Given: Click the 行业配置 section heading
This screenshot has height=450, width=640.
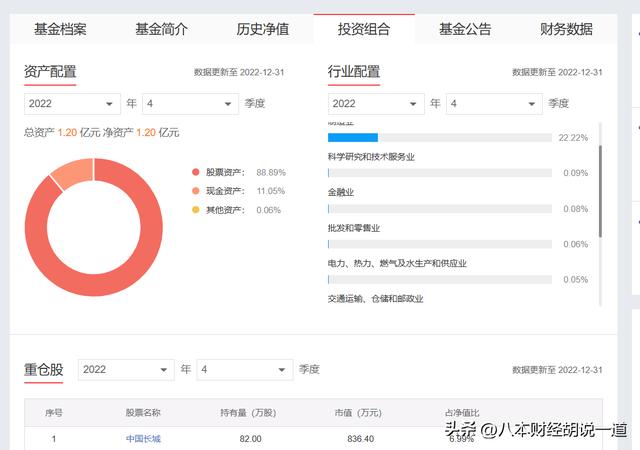Looking at the screenshot, I should pyautogui.click(x=354, y=71).
